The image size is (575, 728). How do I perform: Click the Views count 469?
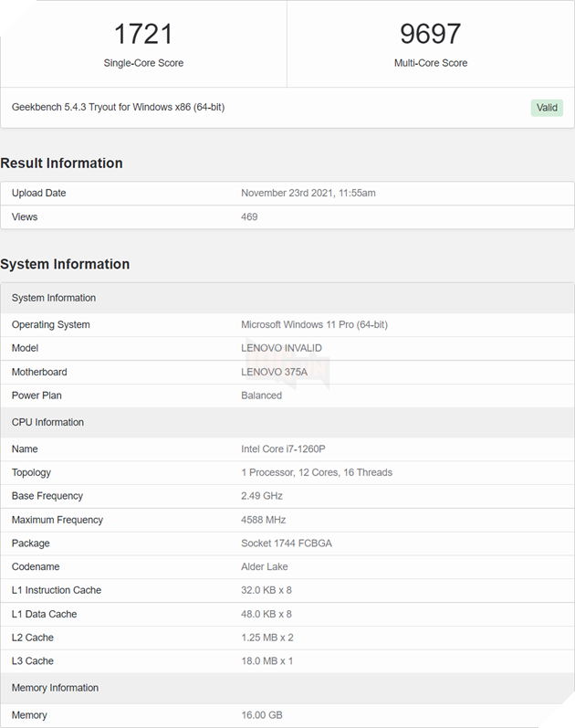249,216
